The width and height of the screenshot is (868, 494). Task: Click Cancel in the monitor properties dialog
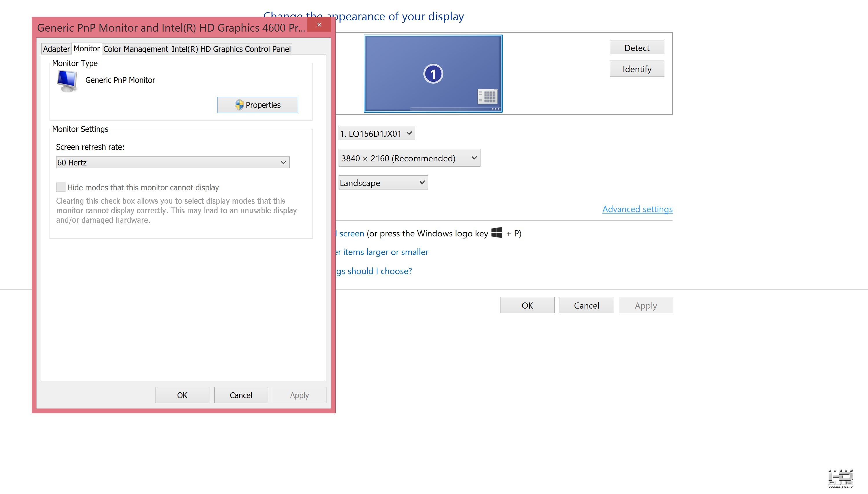(241, 395)
